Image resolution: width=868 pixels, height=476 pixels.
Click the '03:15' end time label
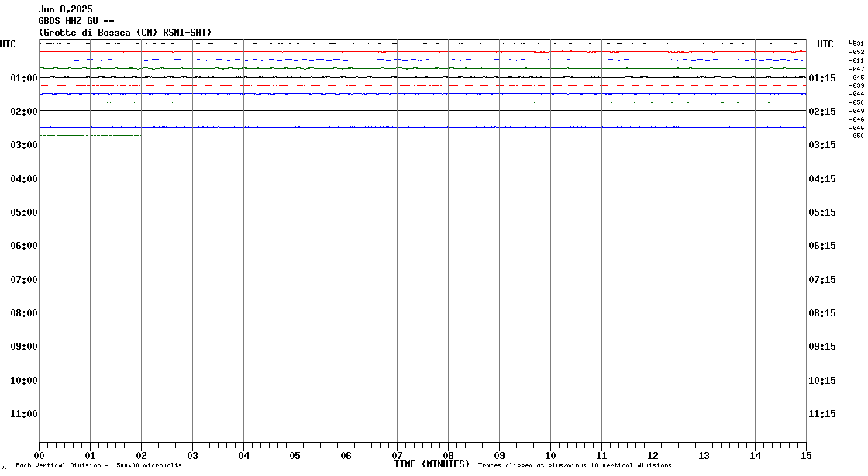[822, 145]
